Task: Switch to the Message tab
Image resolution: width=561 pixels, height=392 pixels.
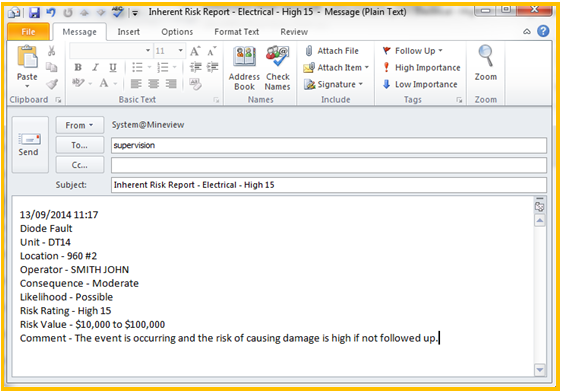Action: [79, 32]
